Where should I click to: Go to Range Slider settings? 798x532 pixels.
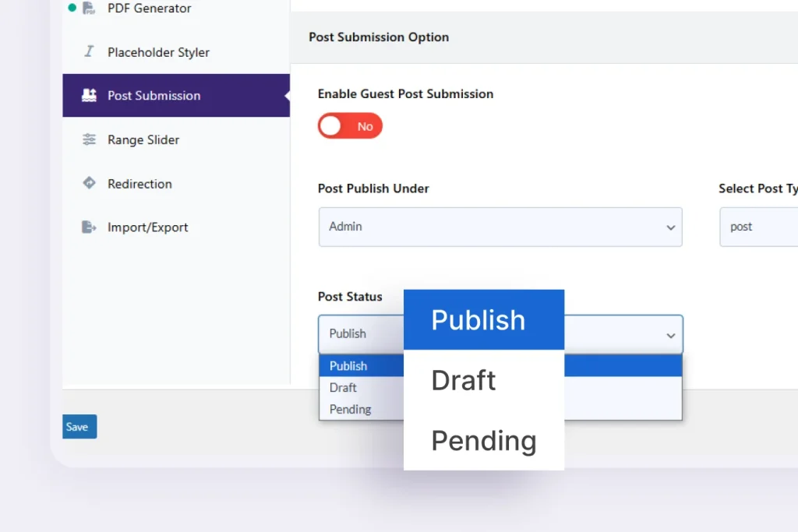(176, 139)
